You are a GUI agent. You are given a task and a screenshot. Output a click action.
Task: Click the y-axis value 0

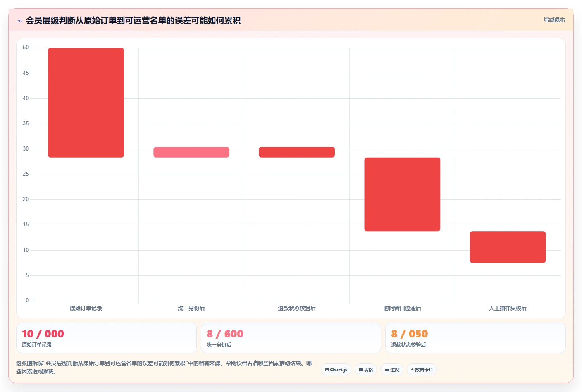pyautogui.click(x=27, y=301)
